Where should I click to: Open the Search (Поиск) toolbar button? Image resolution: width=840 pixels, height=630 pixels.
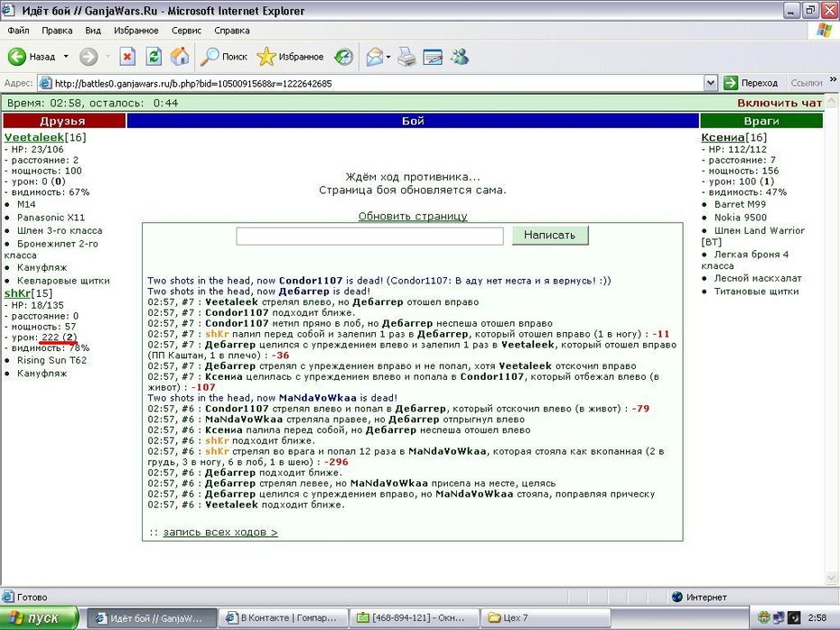(223, 56)
